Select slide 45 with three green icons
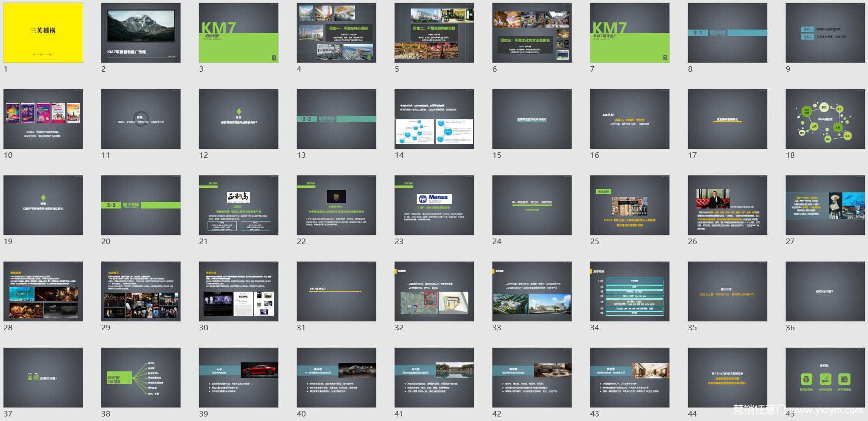868x421 pixels. click(x=825, y=377)
